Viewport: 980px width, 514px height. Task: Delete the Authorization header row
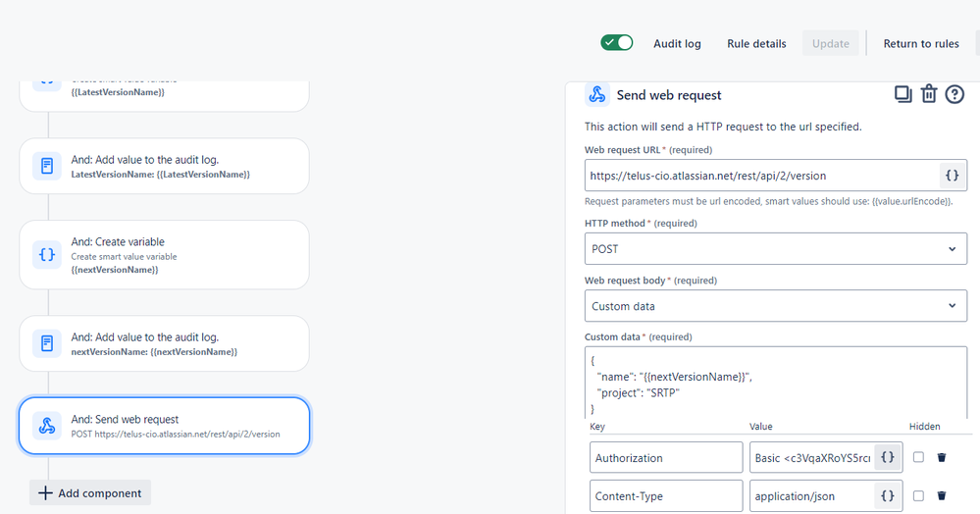(x=941, y=458)
